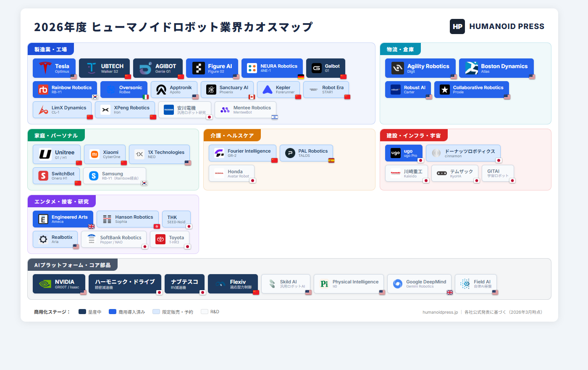Open the 1X Technologies NEO card

tap(159, 154)
